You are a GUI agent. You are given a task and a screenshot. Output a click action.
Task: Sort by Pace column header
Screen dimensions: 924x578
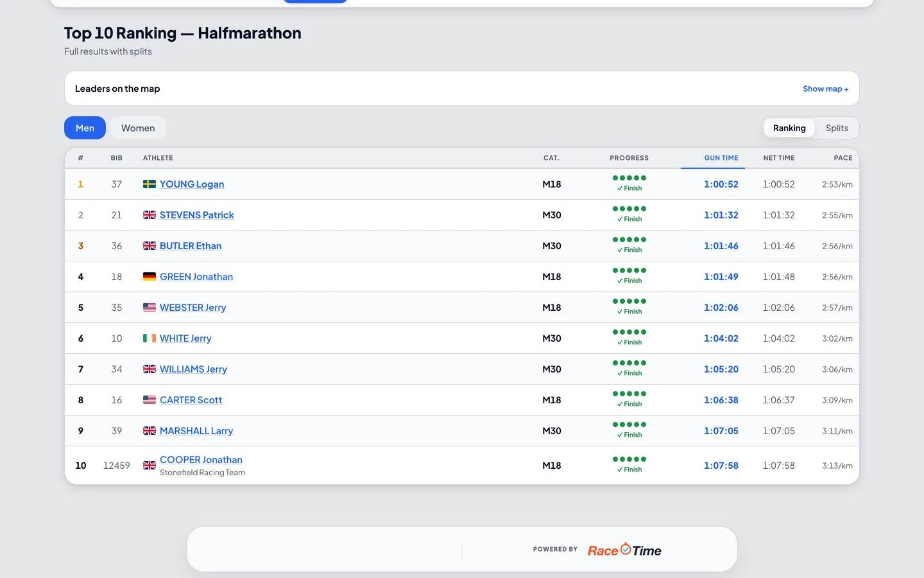pyautogui.click(x=843, y=158)
